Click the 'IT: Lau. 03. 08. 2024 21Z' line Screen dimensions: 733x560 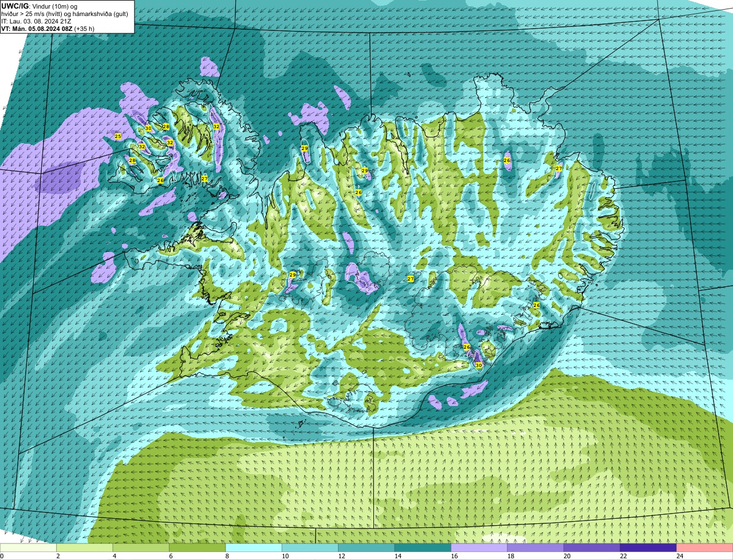(x=36, y=21)
